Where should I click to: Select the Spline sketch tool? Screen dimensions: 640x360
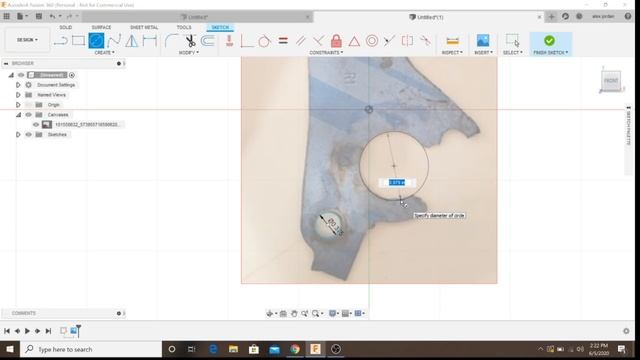114,41
